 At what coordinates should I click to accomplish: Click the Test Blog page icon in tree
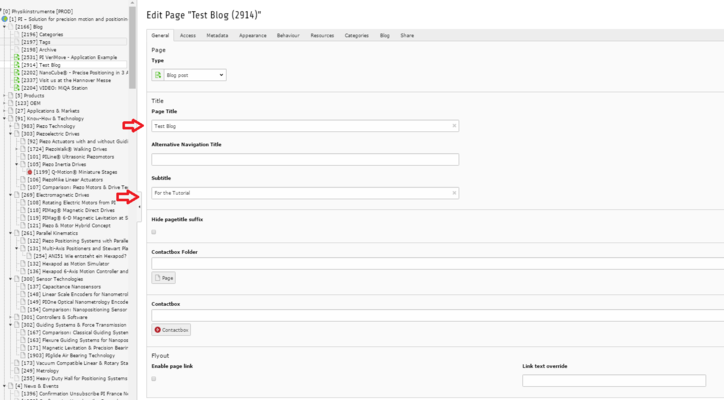click(17, 65)
